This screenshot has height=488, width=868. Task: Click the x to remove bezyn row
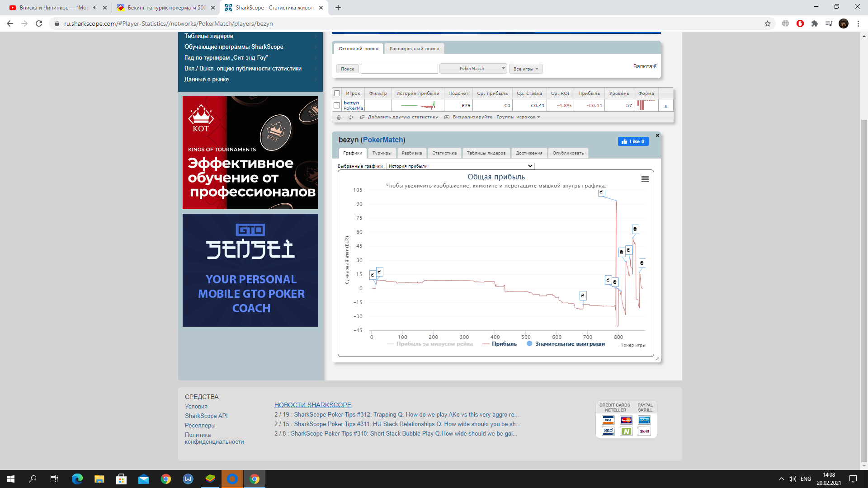point(665,106)
